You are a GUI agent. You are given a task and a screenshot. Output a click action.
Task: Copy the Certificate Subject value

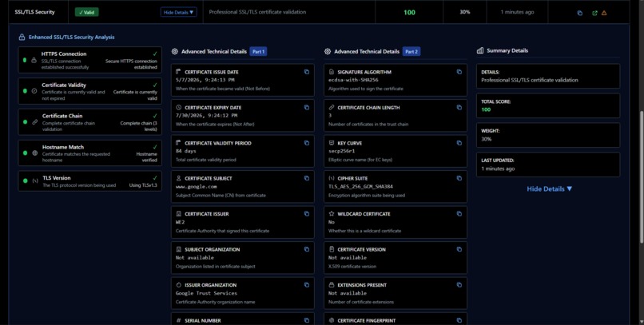[x=306, y=179]
